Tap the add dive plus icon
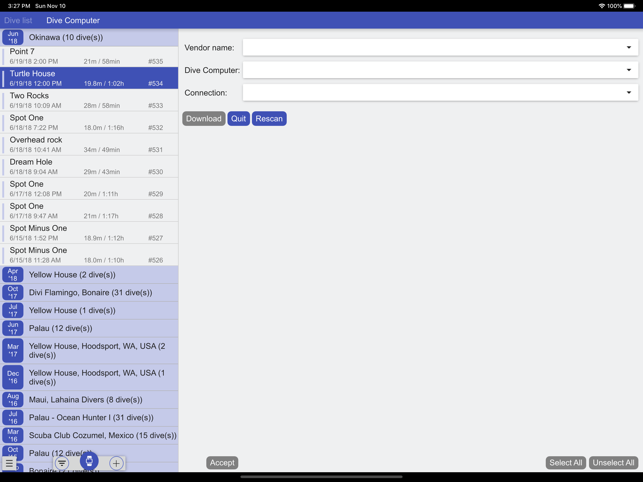The width and height of the screenshot is (643, 482). [x=116, y=463]
